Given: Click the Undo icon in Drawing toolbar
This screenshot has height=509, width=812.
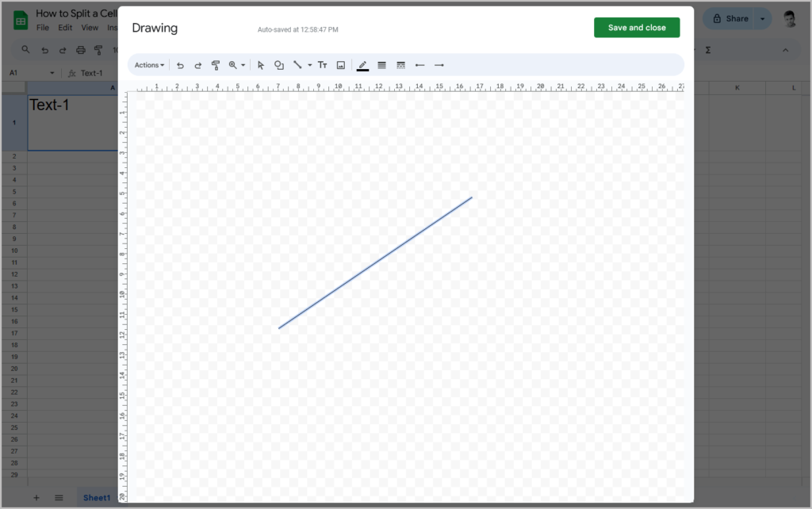Looking at the screenshot, I should pyautogui.click(x=180, y=65).
